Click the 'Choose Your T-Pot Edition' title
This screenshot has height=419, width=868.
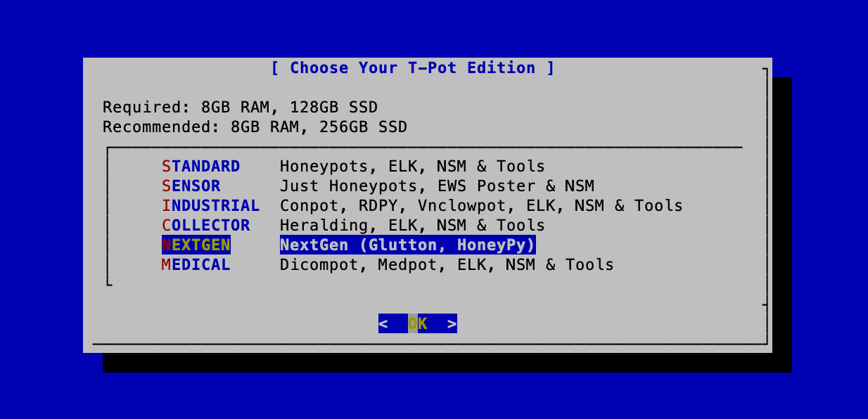pyautogui.click(x=413, y=68)
